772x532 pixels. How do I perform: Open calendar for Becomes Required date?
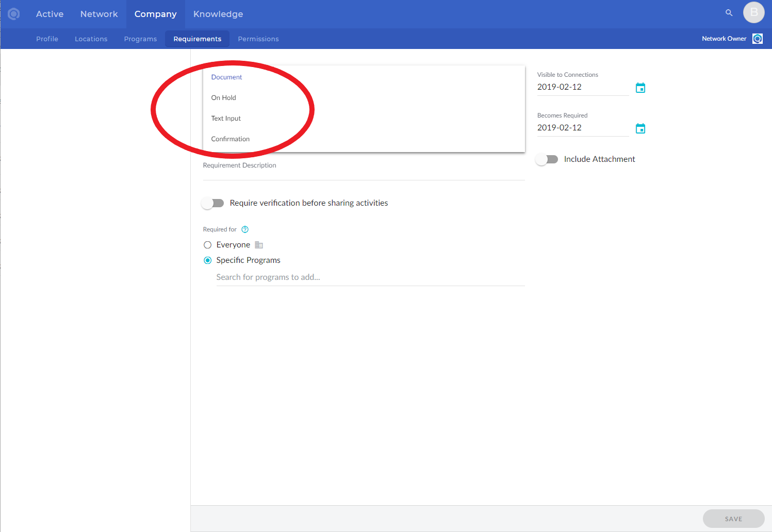(x=640, y=128)
